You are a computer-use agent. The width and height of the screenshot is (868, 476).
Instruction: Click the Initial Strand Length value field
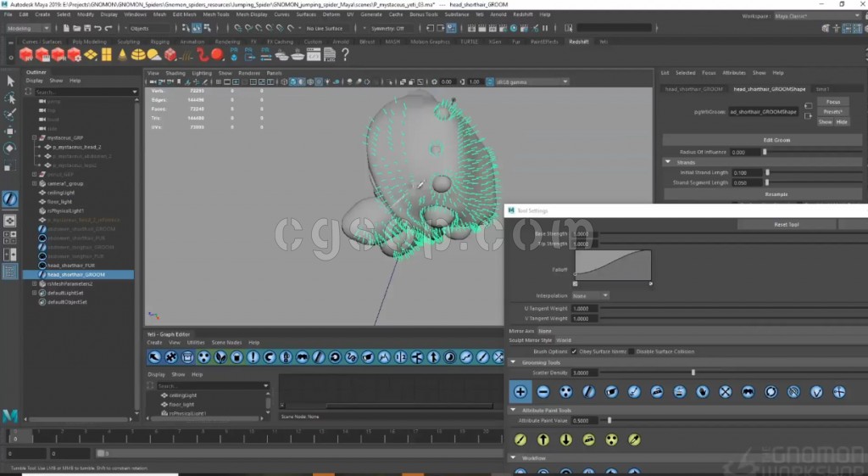[x=746, y=173]
